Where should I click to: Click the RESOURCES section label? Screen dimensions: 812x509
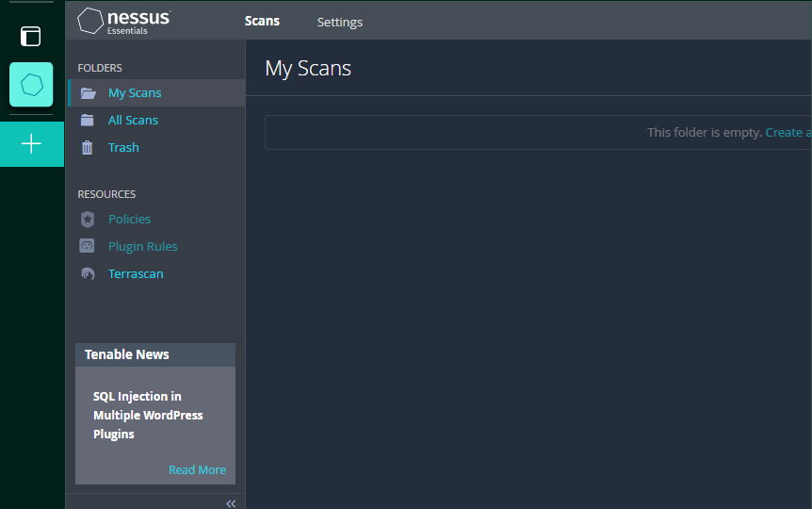(106, 194)
